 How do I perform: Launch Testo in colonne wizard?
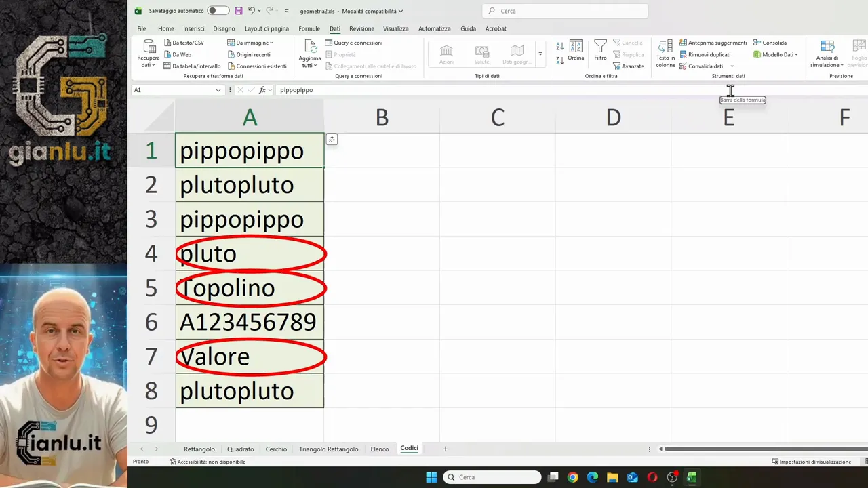[665, 54]
